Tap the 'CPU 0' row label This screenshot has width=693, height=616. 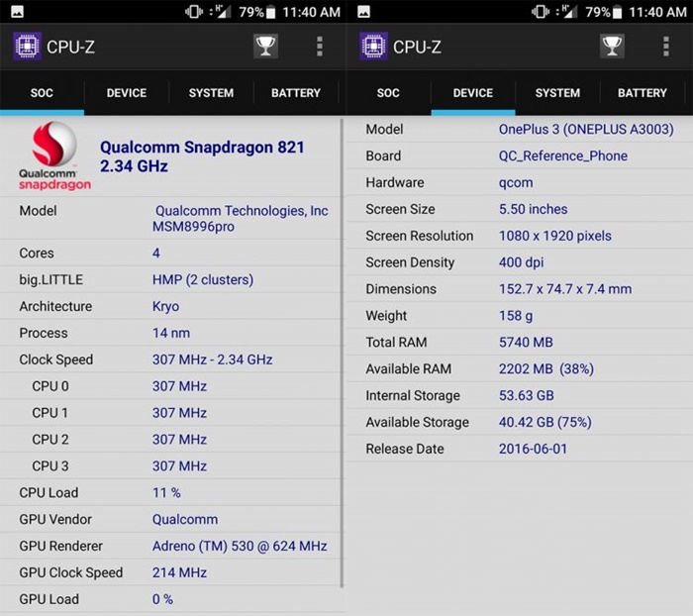pos(50,386)
